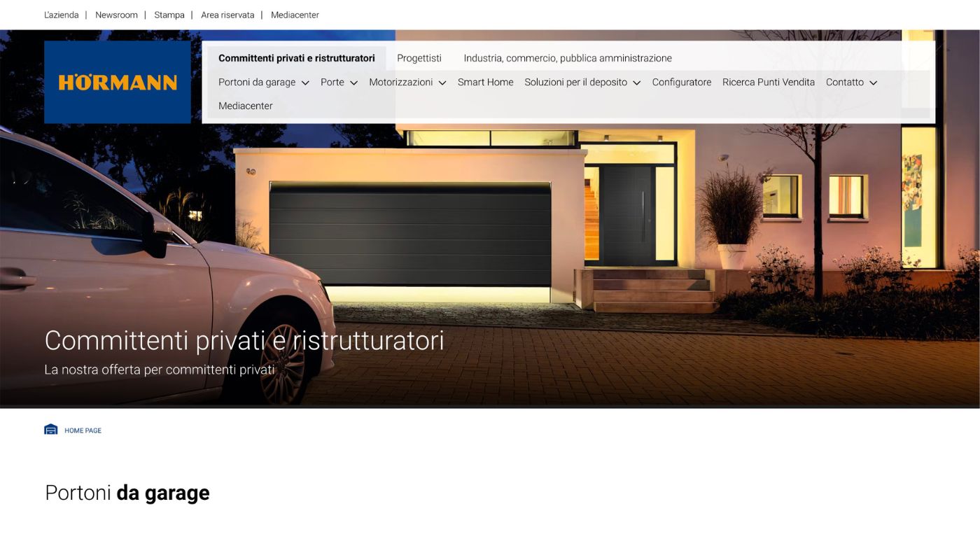
Task: Click the HOME PAGE breadcrumb link
Action: 83,430
